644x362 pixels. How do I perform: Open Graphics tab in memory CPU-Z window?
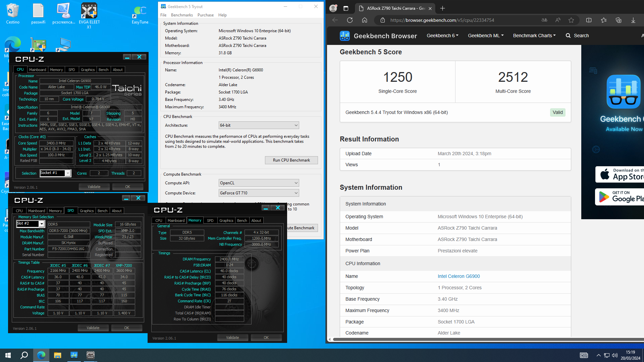(x=226, y=221)
